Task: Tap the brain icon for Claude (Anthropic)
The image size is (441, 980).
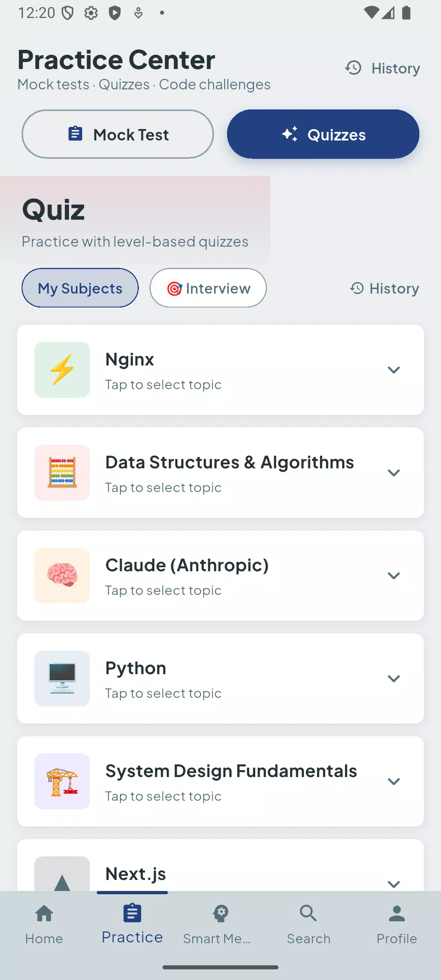Action: [x=62, y=575]
